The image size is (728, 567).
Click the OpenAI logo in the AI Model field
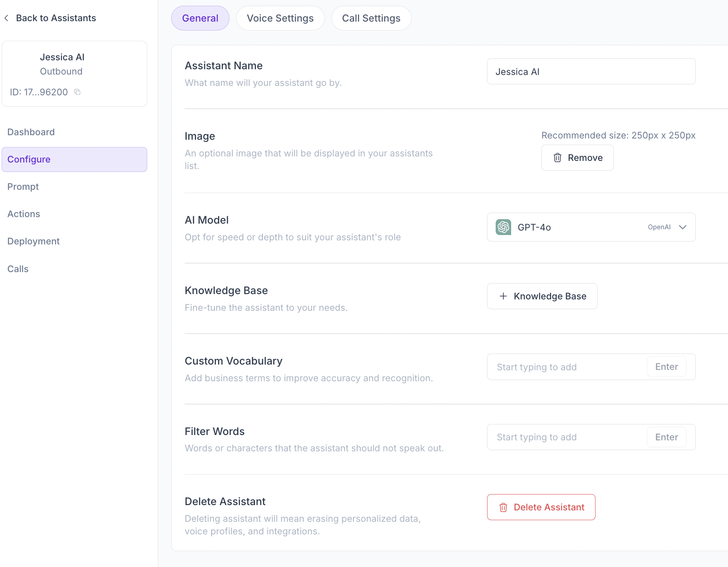point(503,227)
